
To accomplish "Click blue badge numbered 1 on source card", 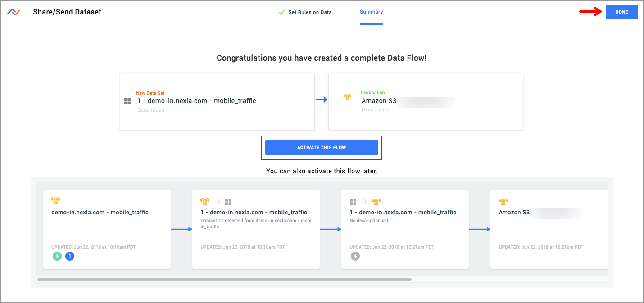I will coord(70,256).
